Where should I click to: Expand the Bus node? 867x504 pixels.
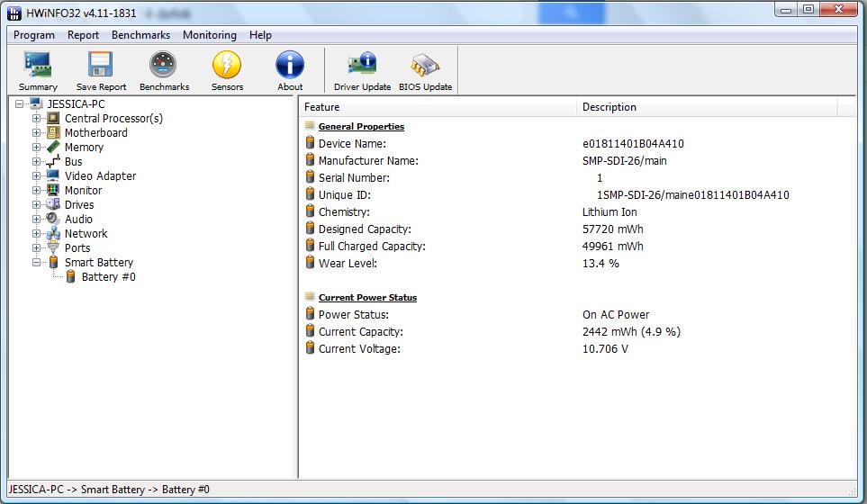[37, 161]
